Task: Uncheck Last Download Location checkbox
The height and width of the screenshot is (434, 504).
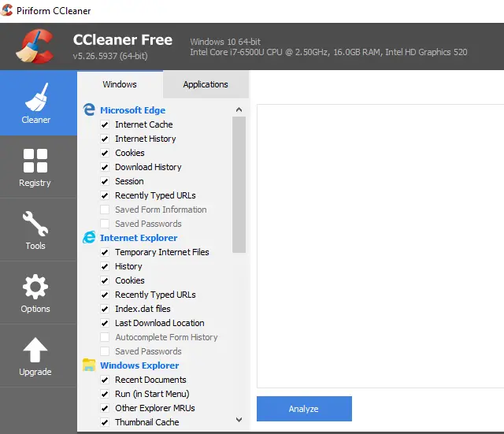Action: click(x=105, y=323)
